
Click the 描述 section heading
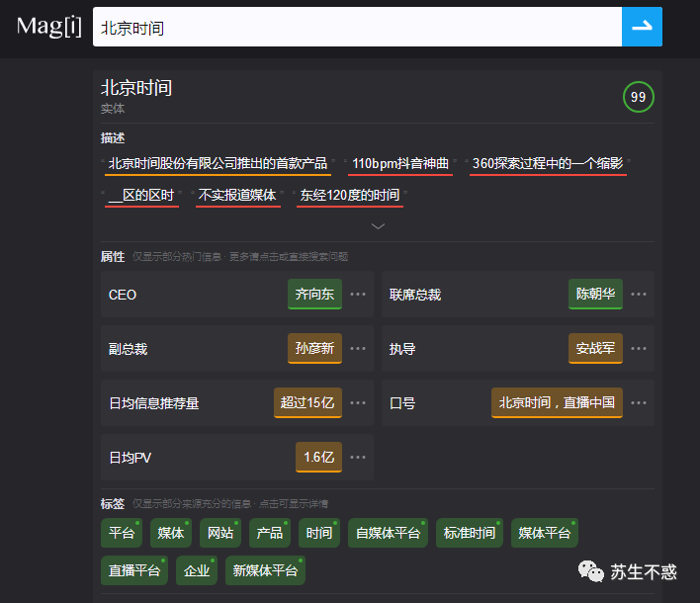tap(113, 138)
